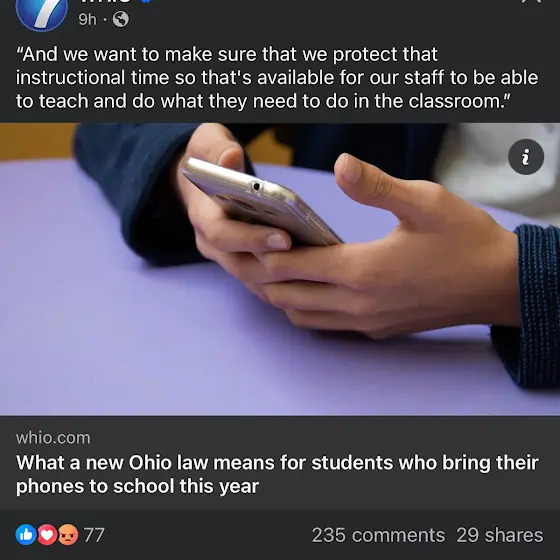Open the WHIO page name at the top

pos(105,1)
